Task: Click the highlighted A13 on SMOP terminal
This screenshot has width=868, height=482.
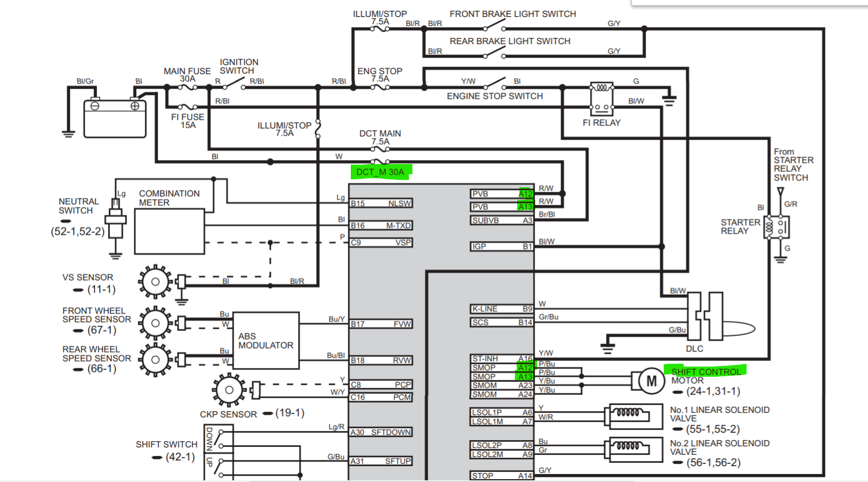Action: 525,377
